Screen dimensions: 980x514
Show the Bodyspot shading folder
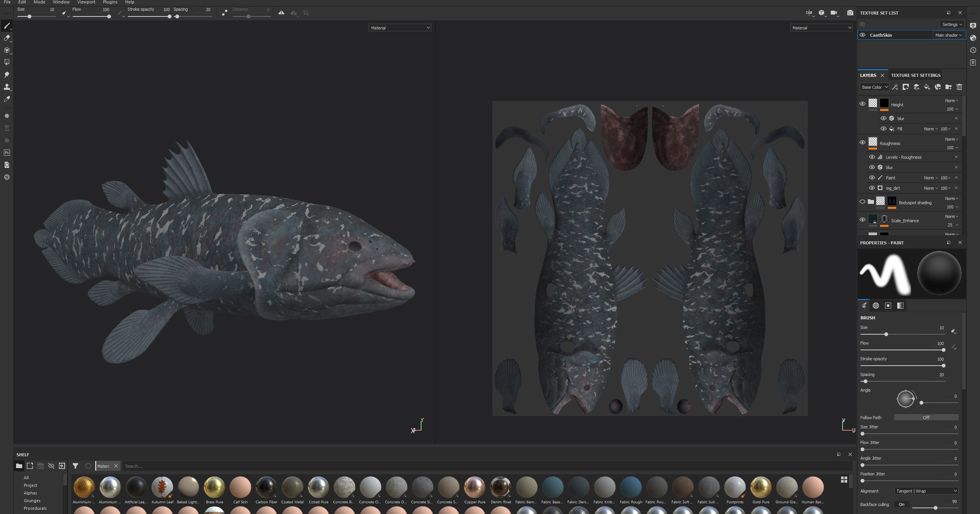tap(862, 202)
